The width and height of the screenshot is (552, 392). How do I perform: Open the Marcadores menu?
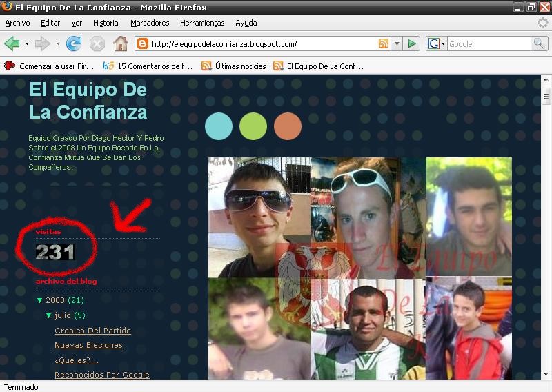[x=150, y=23]
